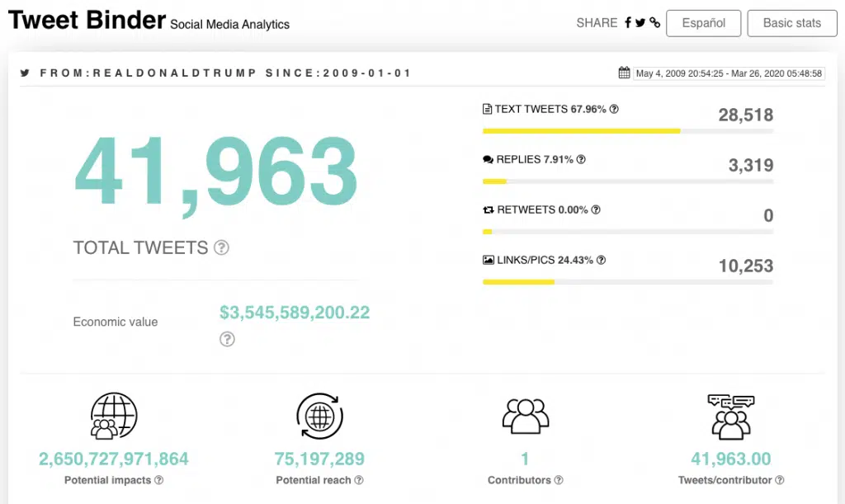Click the Text Tweets document icon
The image size is (845, 504).
[x=487, y=110]
